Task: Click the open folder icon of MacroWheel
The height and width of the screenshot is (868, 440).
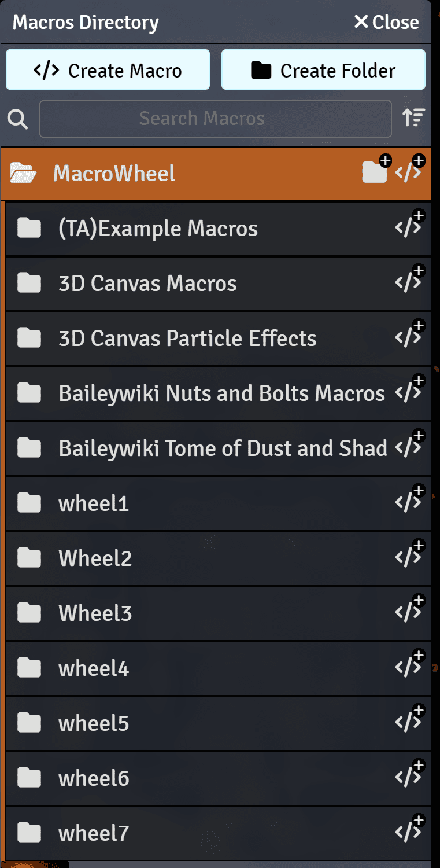Action: (23, 173)
